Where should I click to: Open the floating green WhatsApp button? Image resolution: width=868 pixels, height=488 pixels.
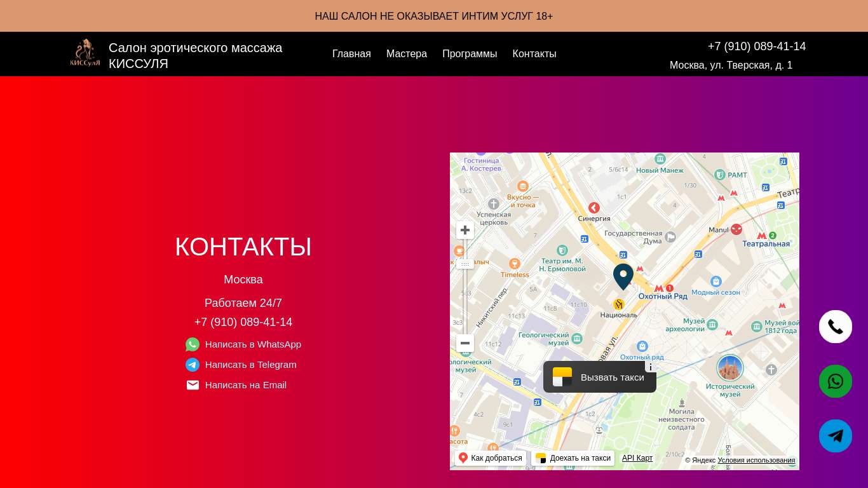pyautogui.click(x=835, y=381)
